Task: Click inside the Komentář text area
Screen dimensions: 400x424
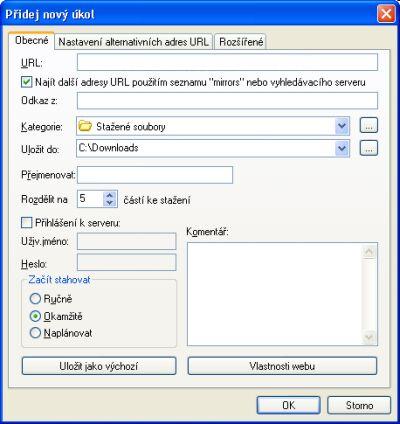Action: click(275, 294)
